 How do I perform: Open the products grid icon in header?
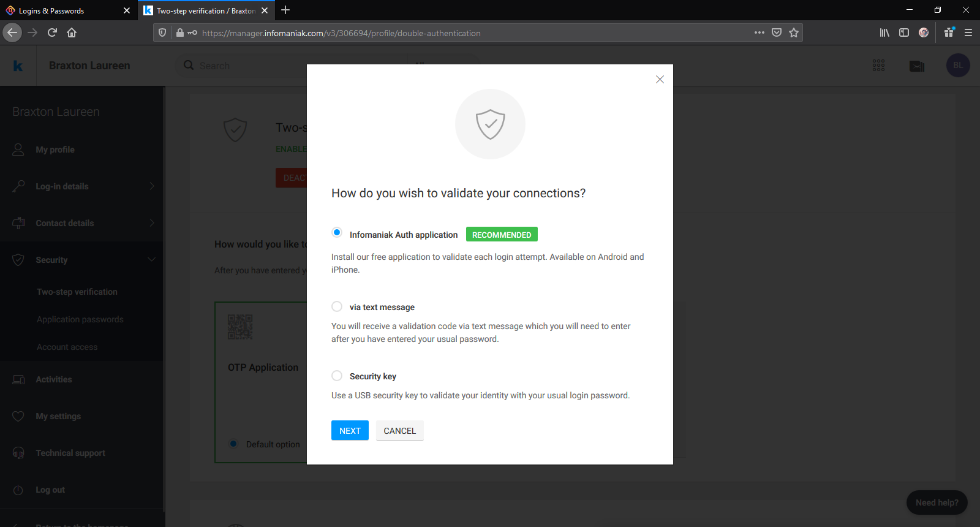(x=878, y=66)
